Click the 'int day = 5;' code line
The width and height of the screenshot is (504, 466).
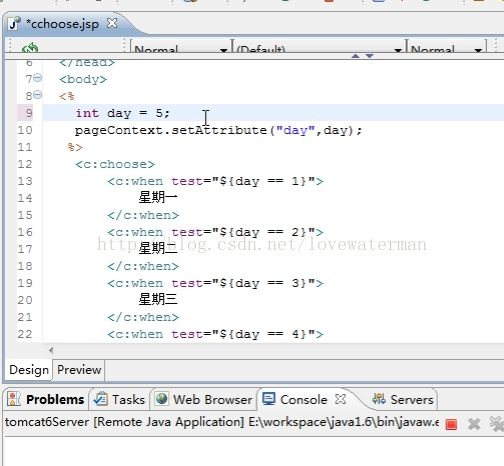tap(123, 113)
